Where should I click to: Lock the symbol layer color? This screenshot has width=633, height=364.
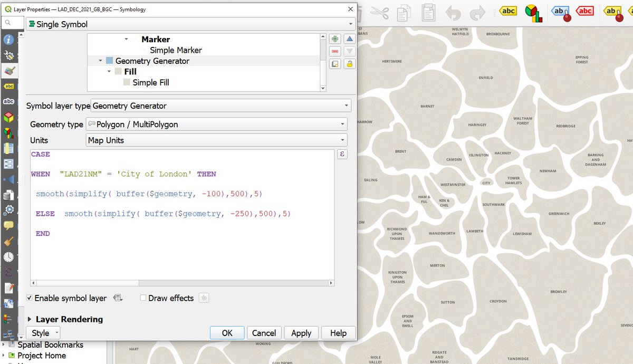[x=349, y=64]
